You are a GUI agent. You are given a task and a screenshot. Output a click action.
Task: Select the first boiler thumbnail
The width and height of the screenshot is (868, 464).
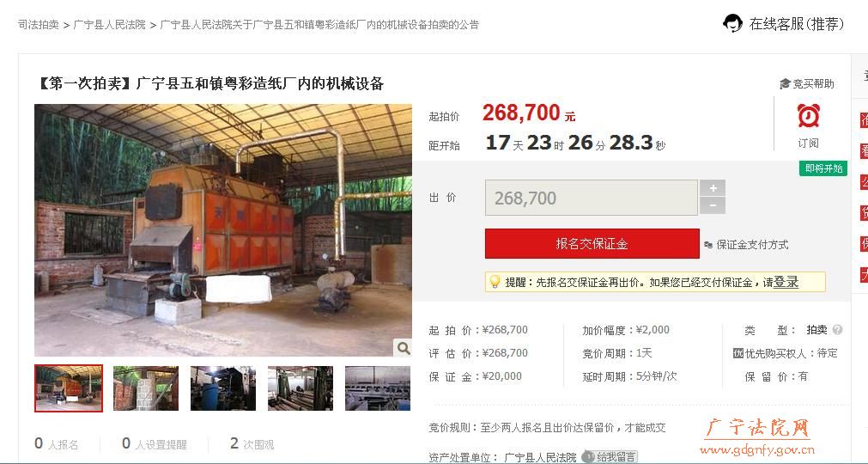[69, 388]
